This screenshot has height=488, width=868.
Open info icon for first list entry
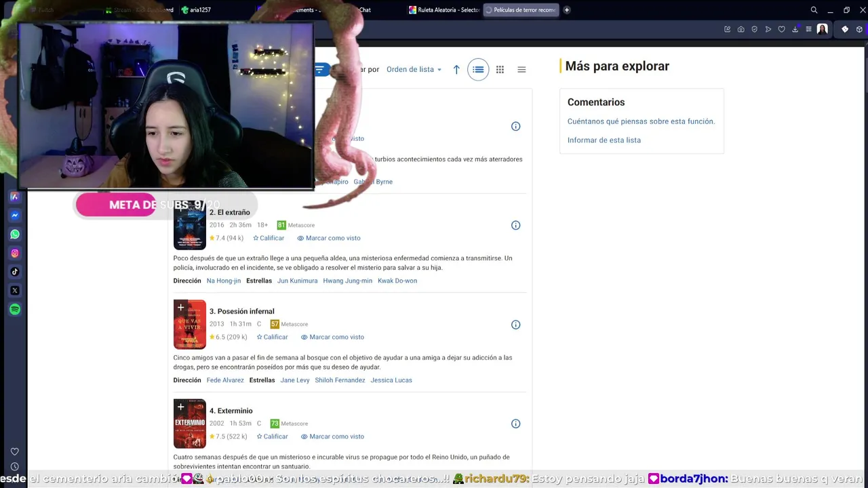point(515,126)
